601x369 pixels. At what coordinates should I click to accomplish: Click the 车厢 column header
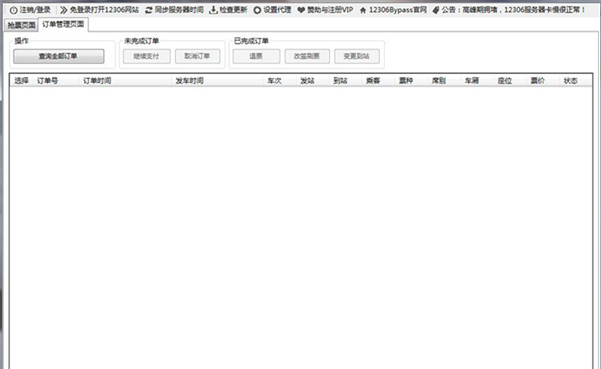point(478,81)
